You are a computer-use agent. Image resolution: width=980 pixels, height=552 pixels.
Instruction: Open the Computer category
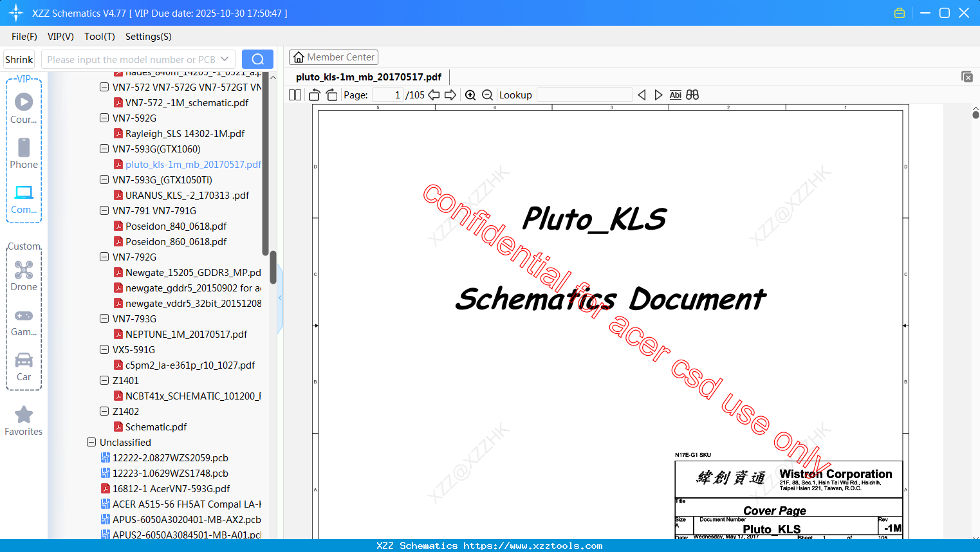click(x=24, y=199)
